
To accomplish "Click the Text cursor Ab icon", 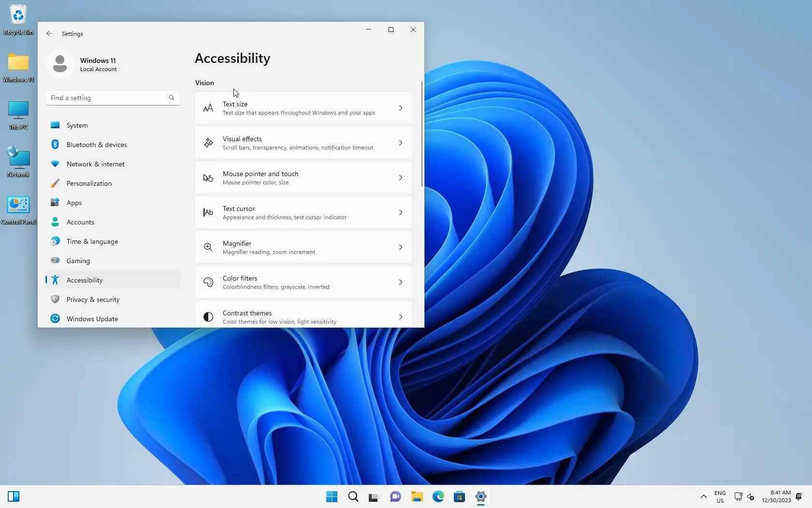I will [x=208, y=212].
